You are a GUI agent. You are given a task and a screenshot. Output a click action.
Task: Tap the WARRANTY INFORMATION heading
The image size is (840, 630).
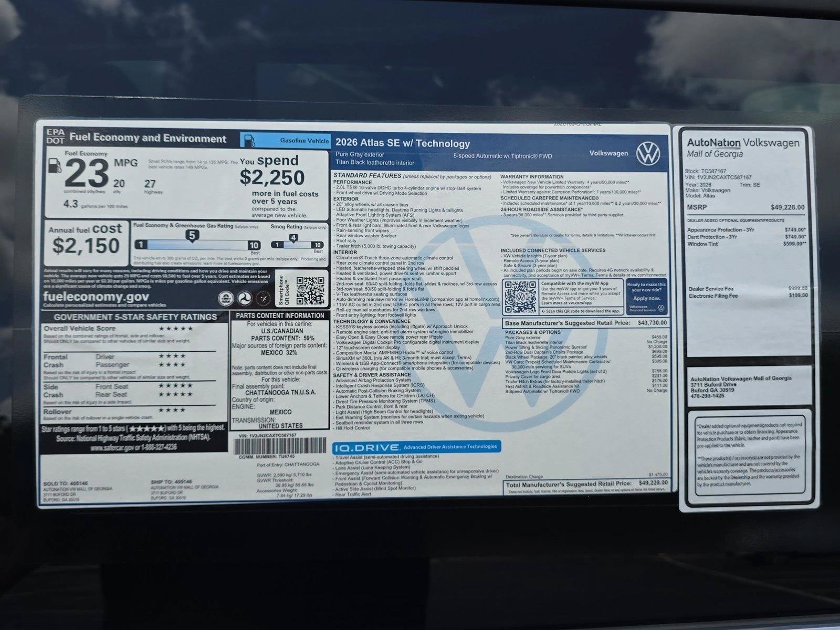coord(532,177)
